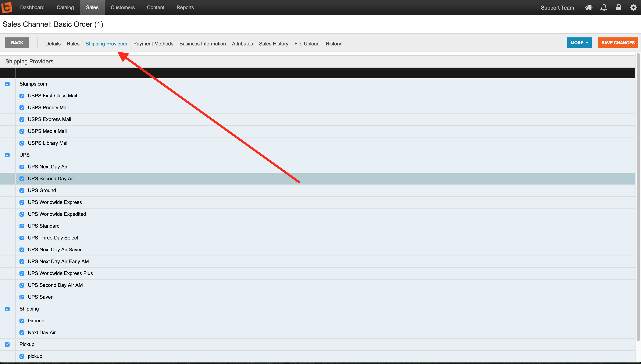The image size is (641, 364).
Task: Toggle UPS Worldwide Express checkbox
Action: (x=22, y=202)
